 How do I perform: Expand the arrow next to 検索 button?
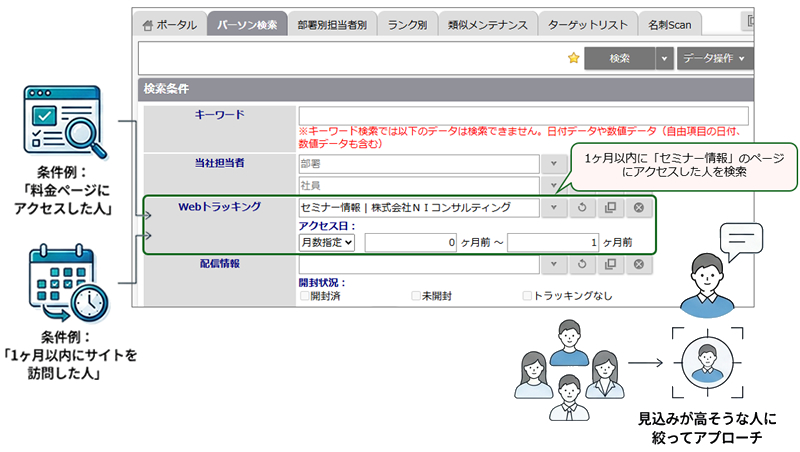point(664,58)
